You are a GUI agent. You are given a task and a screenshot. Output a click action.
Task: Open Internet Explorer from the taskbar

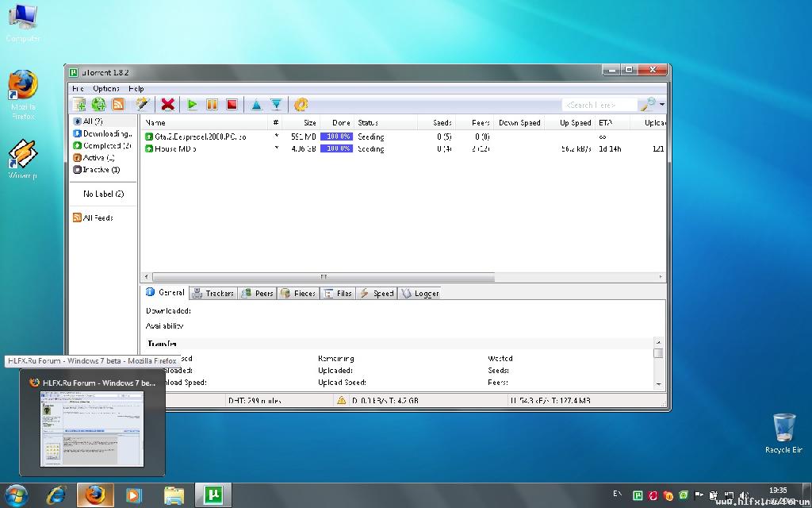[x=56, y=495]
